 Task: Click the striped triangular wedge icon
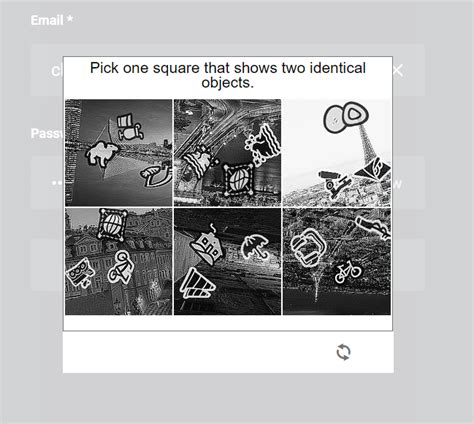click(x=197, y=283)
